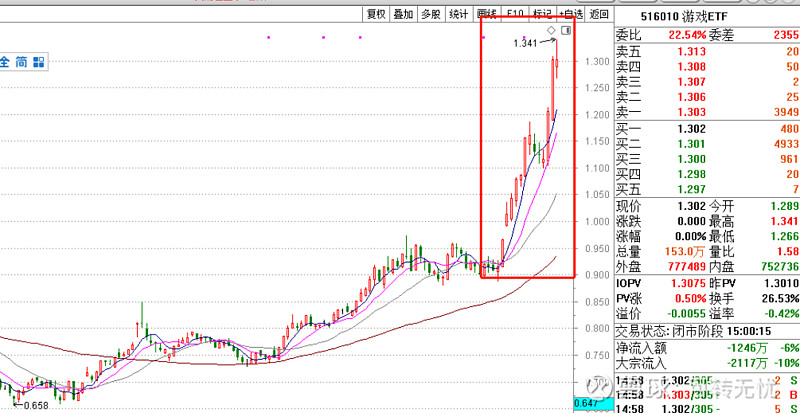
Task: Select the 买二 price 1.301
Action: [692, 144]
